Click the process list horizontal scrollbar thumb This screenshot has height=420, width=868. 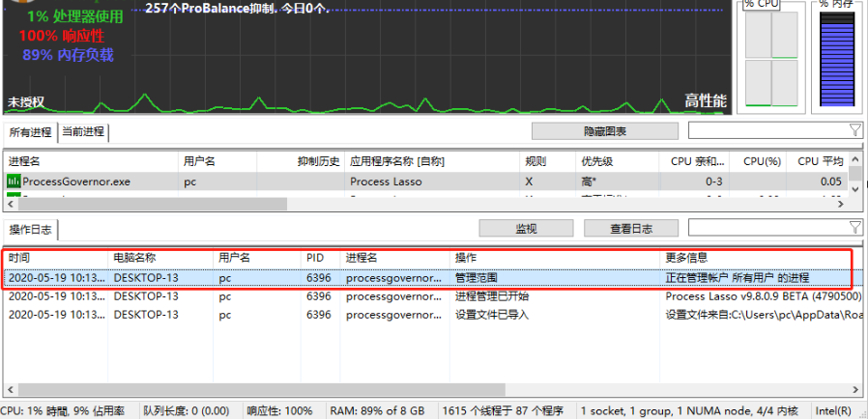coord(152,205)
